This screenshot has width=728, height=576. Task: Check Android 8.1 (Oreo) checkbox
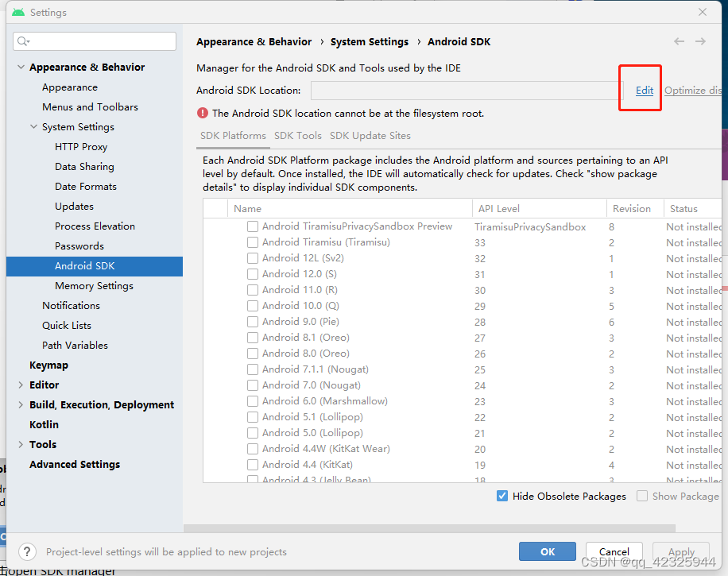click(253, 338)
